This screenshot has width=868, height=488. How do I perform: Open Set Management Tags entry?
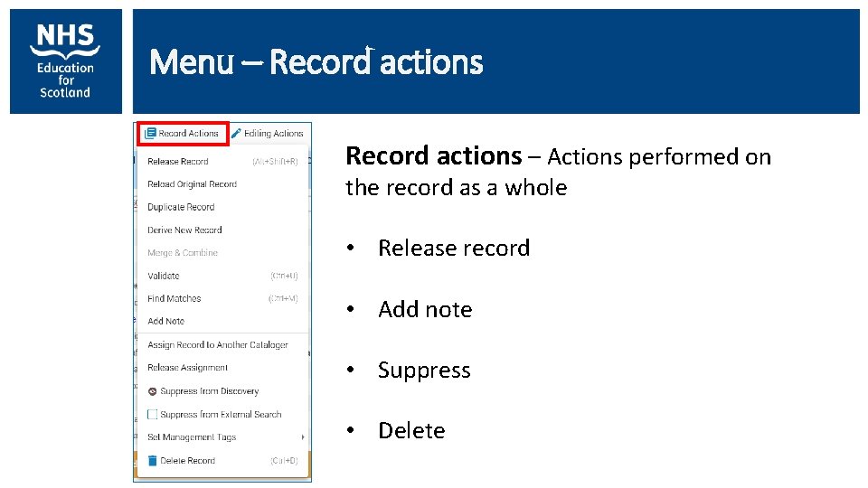[192, 437]
